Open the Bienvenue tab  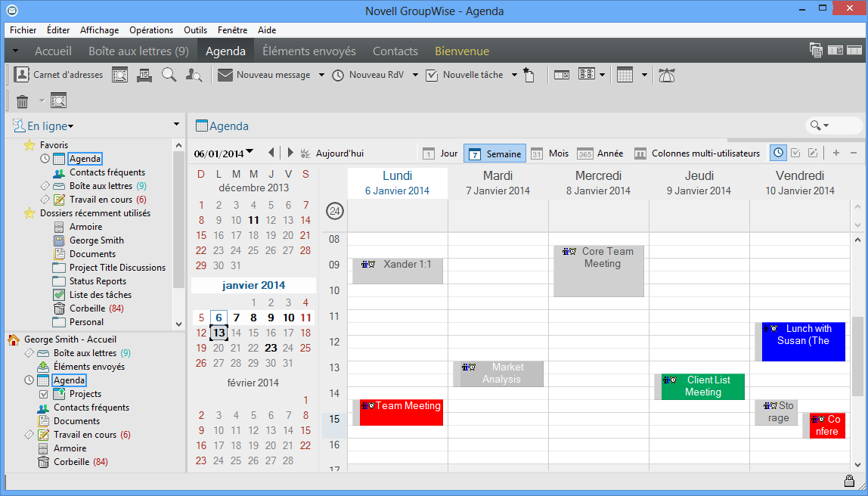[462, 51]
